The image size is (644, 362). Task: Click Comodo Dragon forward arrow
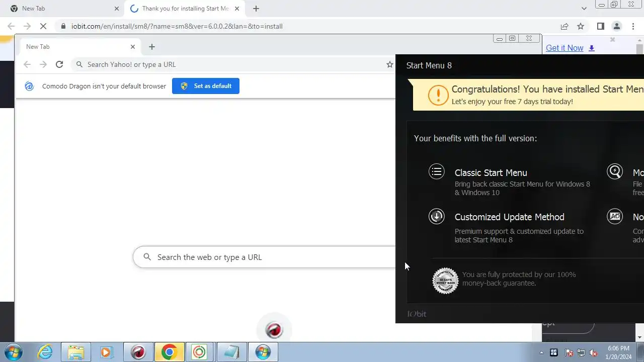[x=43, y=64]
